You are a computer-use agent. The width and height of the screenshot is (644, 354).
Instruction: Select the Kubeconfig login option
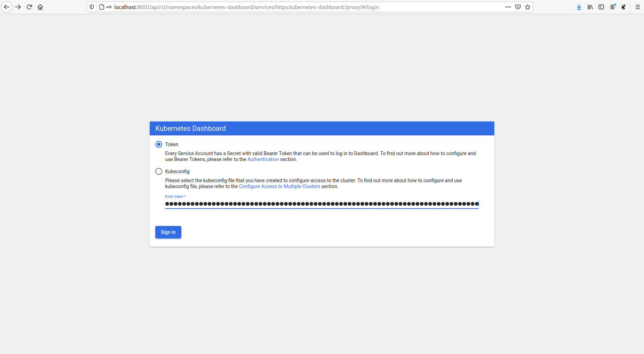coord(159,171)
